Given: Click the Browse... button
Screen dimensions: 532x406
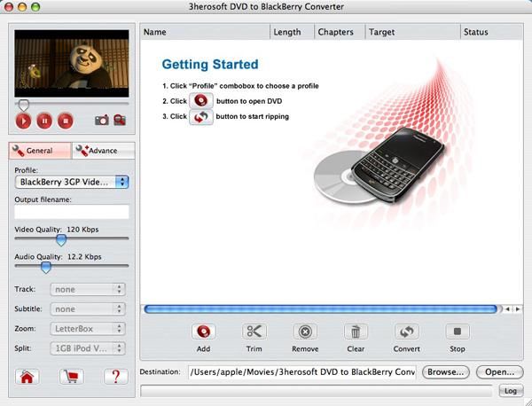Looking at the screenshot, I should [446, 372].
